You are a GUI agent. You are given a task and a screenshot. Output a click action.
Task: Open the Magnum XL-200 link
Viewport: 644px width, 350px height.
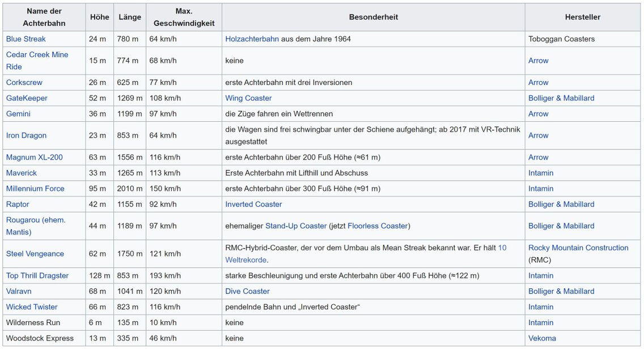pyautogui.click(x=35, y=157)
